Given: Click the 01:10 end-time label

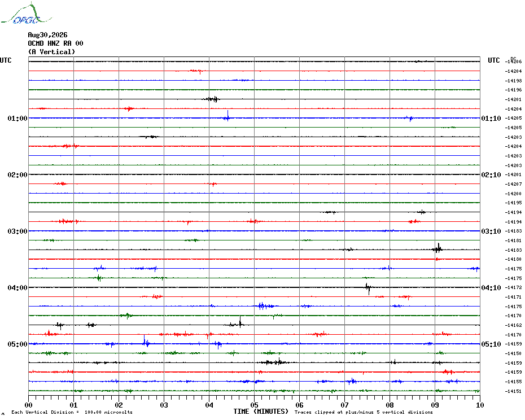Looking at the screenshot, I should (x=491, y=118).
